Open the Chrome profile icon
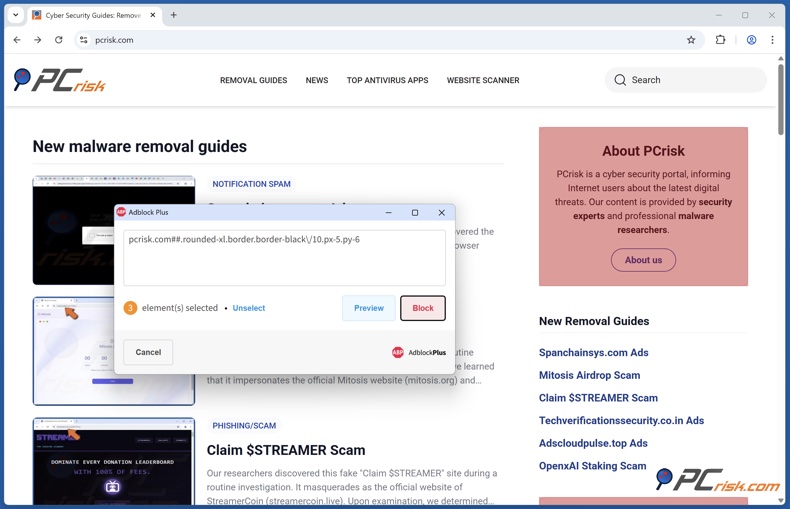The image size is (790, 509). (x=751, y=40)
